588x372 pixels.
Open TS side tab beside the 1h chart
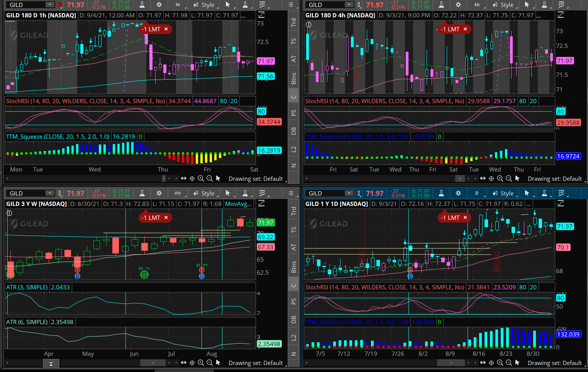[293, 41]
